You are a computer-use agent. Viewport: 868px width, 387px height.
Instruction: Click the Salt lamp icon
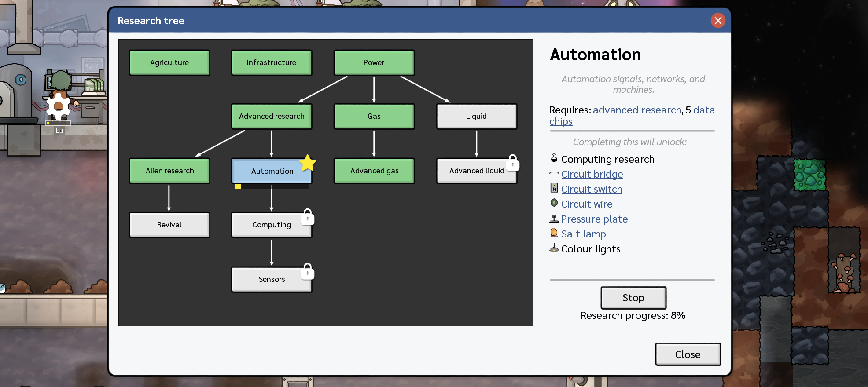click(x=554, y=233)
